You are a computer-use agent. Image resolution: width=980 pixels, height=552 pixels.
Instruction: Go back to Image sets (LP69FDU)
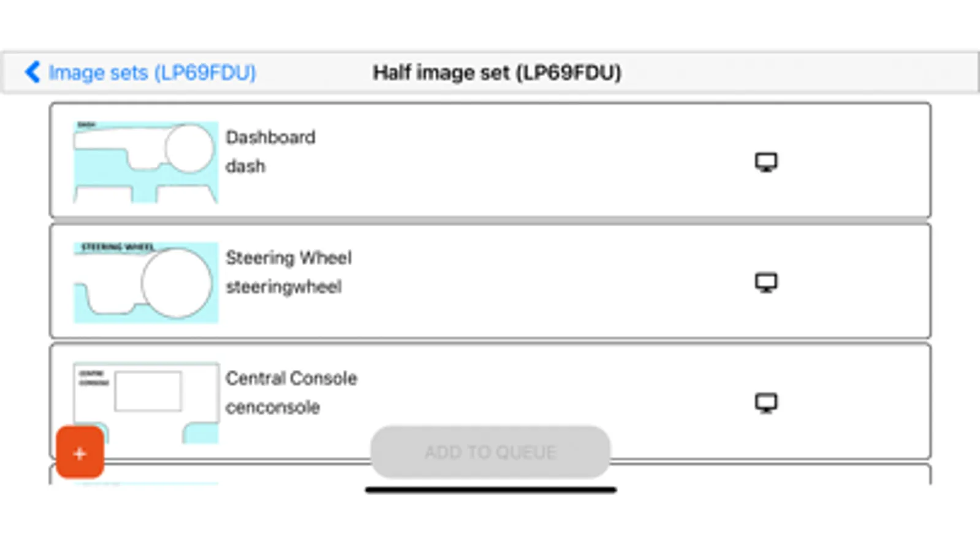tap(152, 72)
